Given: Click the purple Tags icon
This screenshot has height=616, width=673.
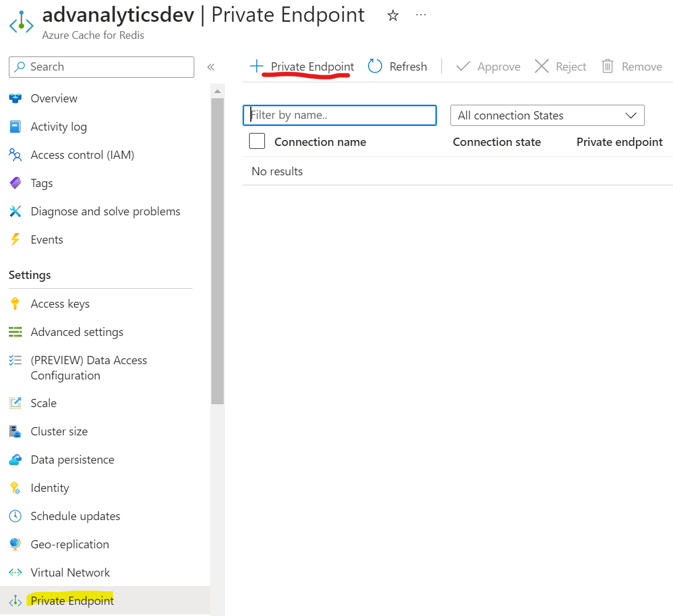Looking at the screenshot, I should point(15,183).
